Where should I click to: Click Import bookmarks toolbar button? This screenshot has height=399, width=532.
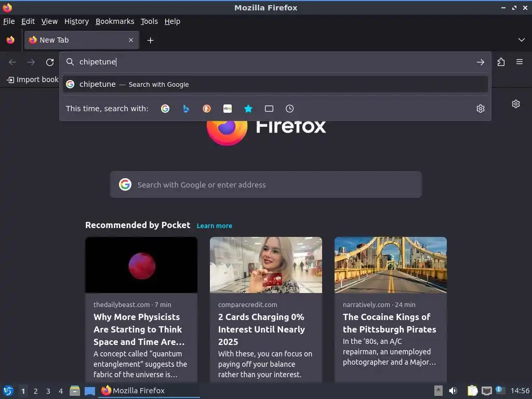(33, 79)
